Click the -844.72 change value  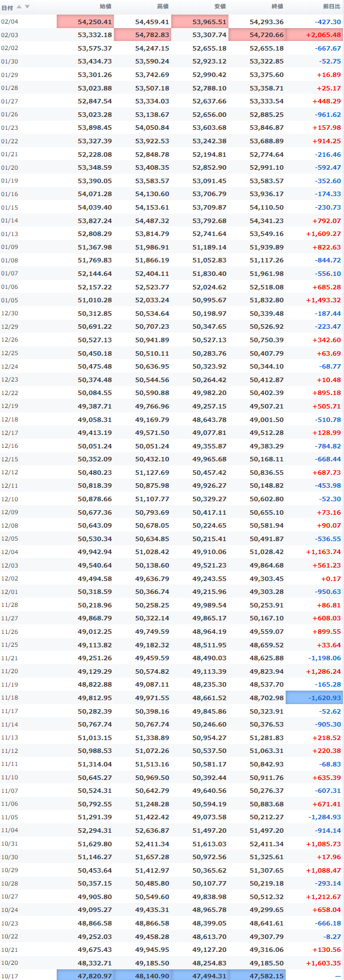(328, 260)
